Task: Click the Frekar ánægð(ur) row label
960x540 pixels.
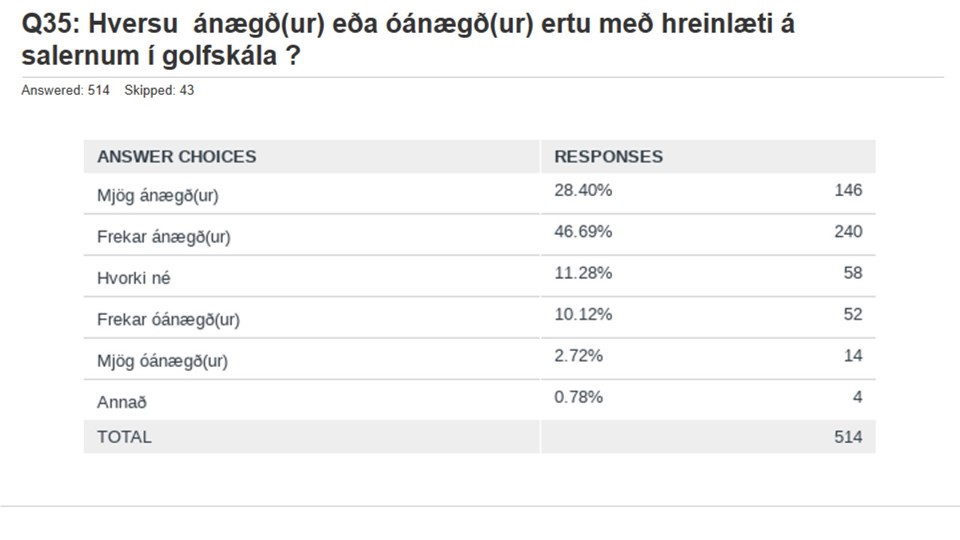Action: (163, 237)
